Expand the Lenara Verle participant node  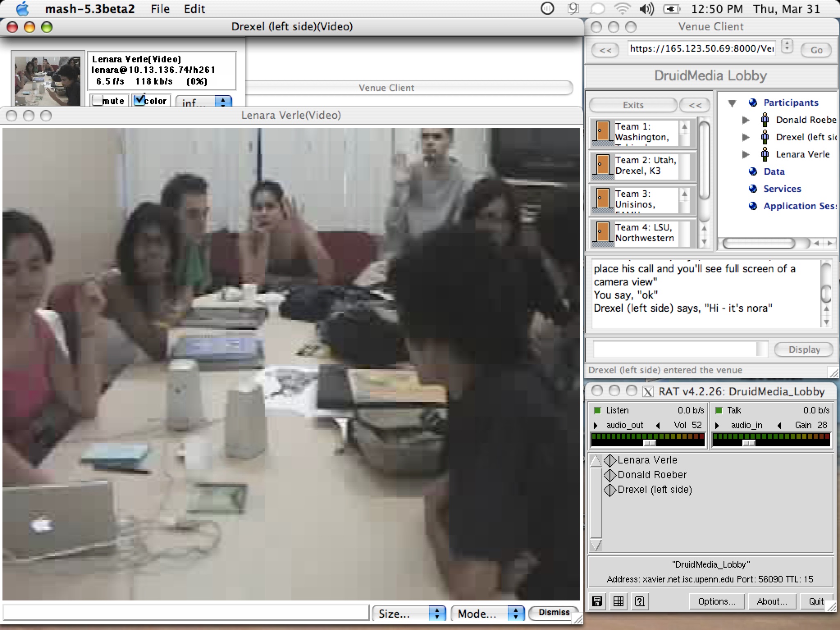click(x=746, y=154)
